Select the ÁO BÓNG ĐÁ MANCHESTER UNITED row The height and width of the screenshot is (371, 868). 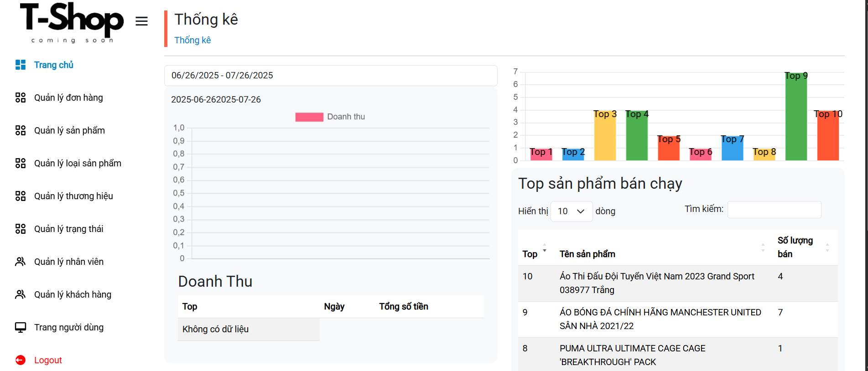pyautogui.click(x=678, y=319)
